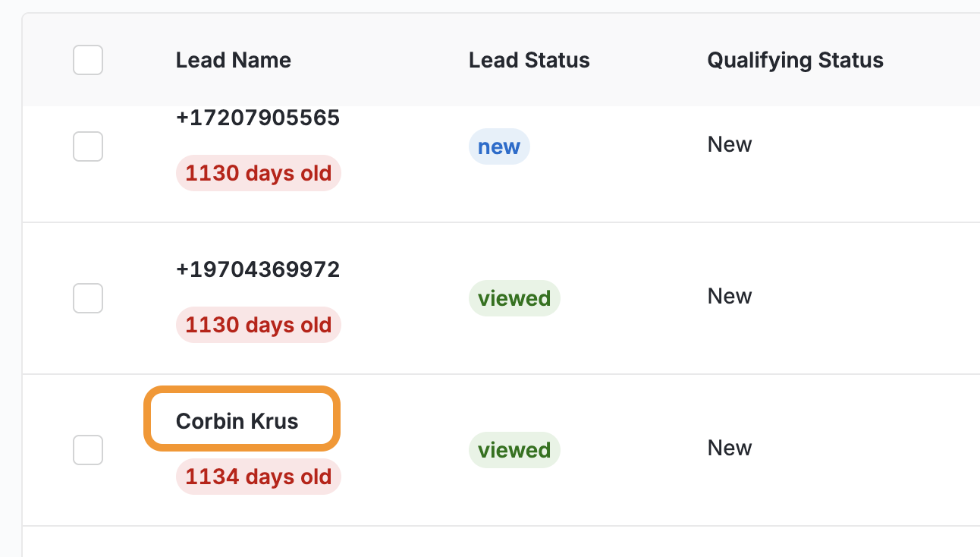Click the 'New' qualifying status of +19704369972
980x557 pixels.
pos(730,296)
